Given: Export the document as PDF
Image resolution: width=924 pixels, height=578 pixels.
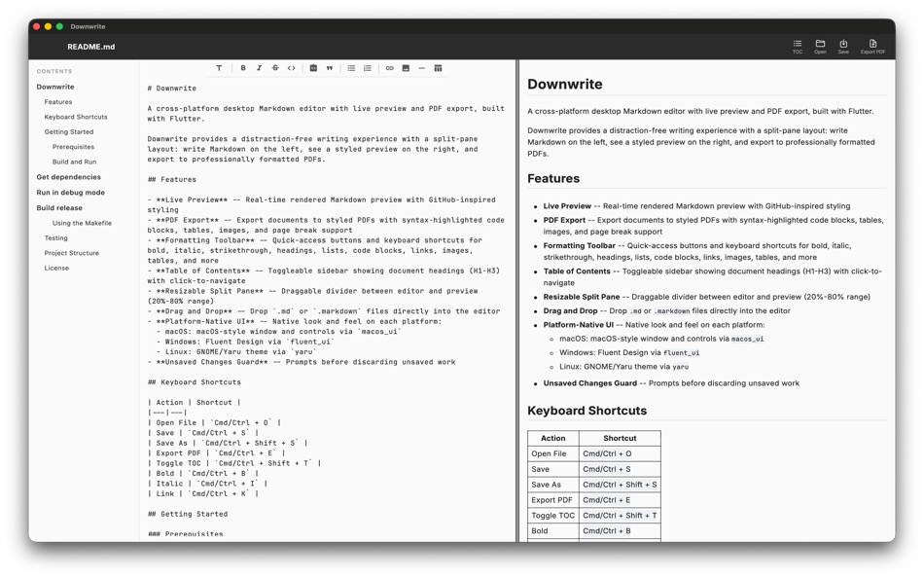Looking at the screenshot, I should click(x=872, y=45).
